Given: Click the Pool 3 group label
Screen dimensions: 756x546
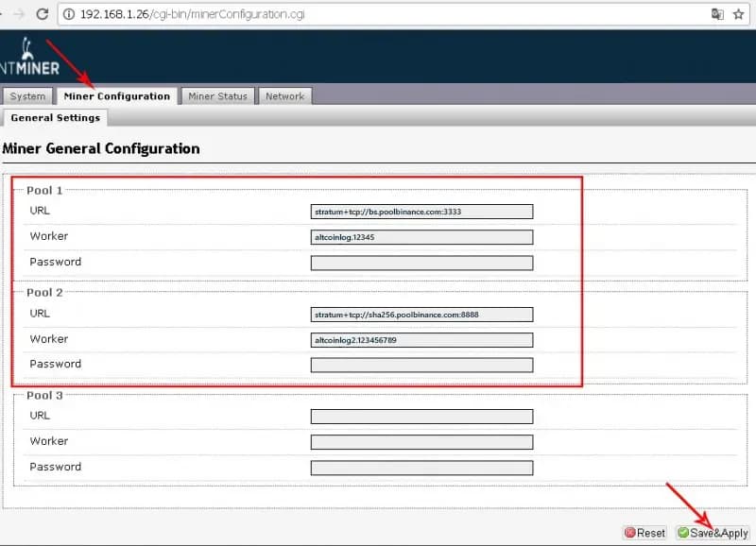Looking at the screenshot, I should 44,396.
